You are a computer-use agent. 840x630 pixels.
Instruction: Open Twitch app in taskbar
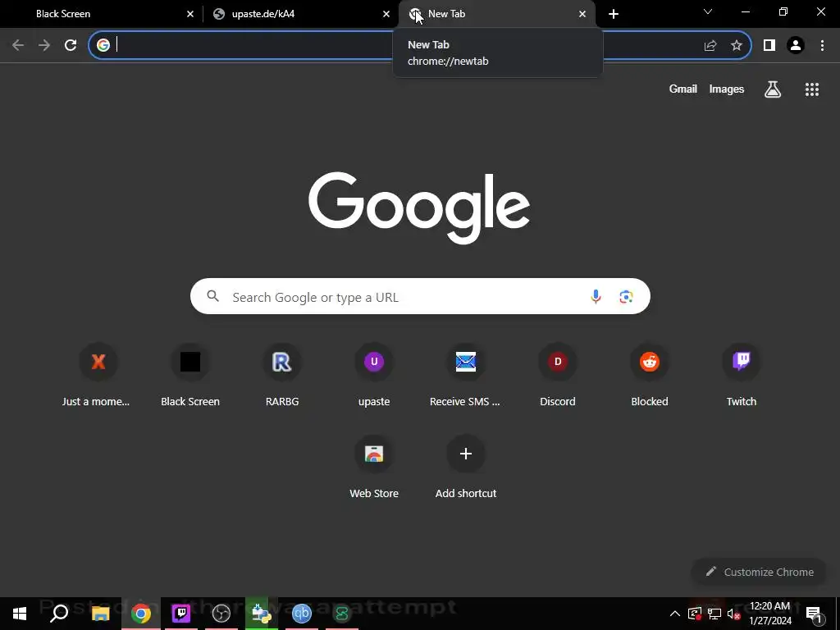(x=181, y=614)
